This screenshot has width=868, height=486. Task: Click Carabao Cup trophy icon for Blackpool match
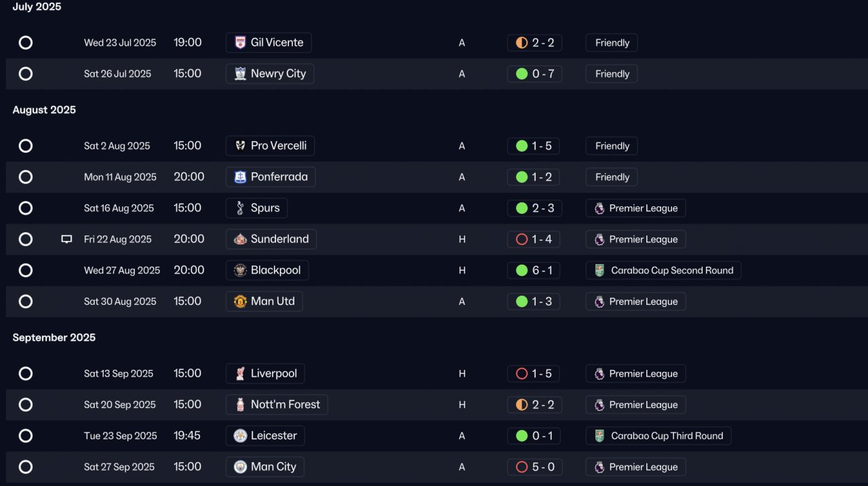click(599, 270)
